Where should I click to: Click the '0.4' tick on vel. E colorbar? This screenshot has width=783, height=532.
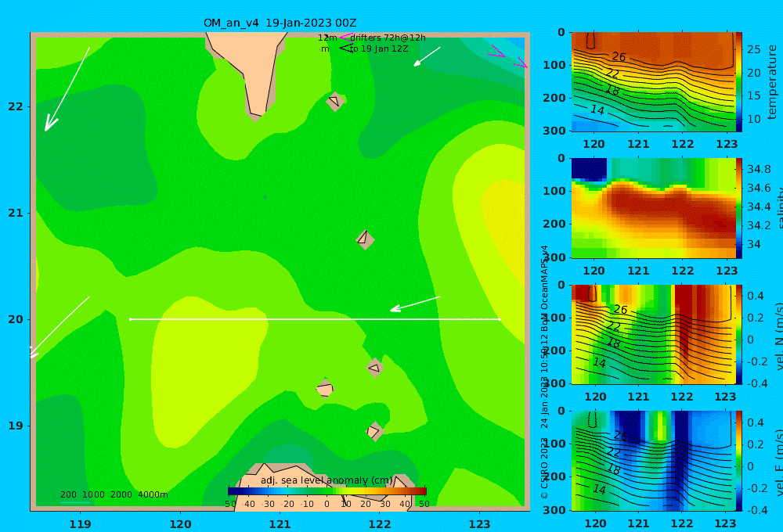point(756,422)
